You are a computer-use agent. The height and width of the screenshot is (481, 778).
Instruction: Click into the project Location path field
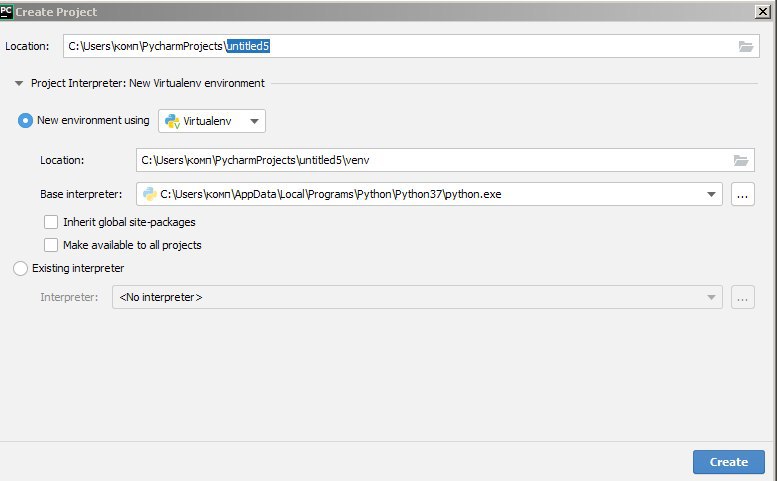(x=411, y=46)
